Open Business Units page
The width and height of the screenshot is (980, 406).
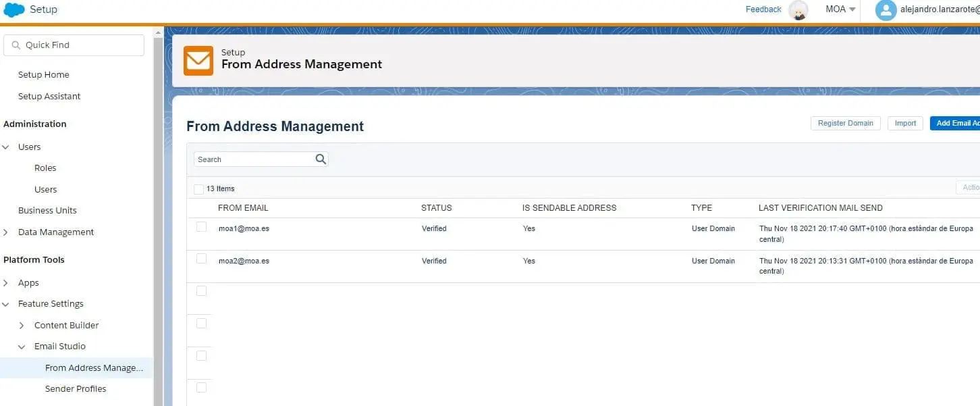coord(47,211)
